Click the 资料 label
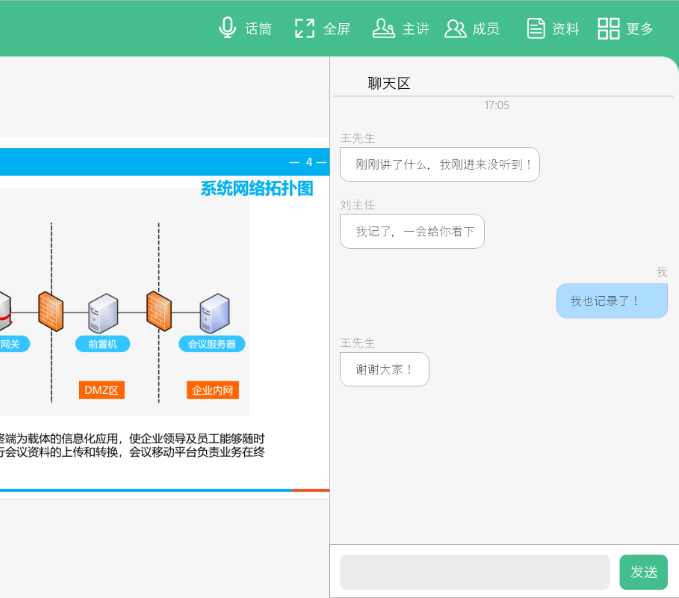679x598 pixels. pos(566,29)
